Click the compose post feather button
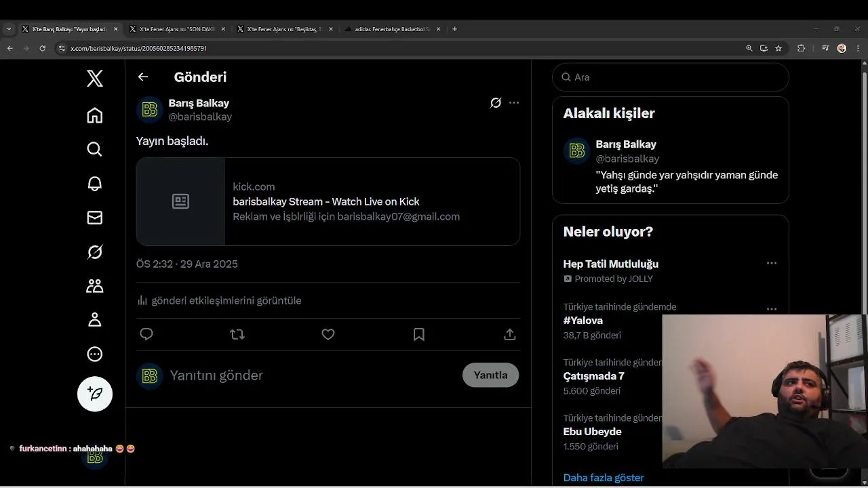 tap(95, 394)
